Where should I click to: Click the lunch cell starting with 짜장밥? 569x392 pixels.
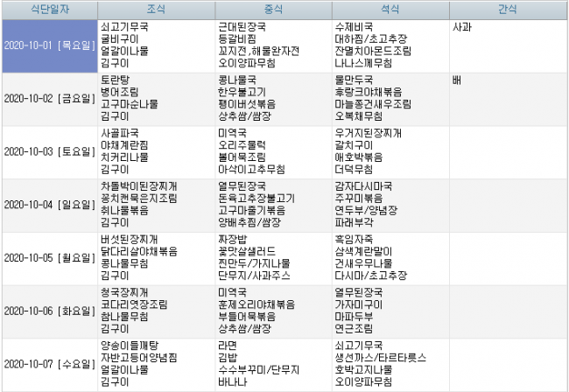273,257
